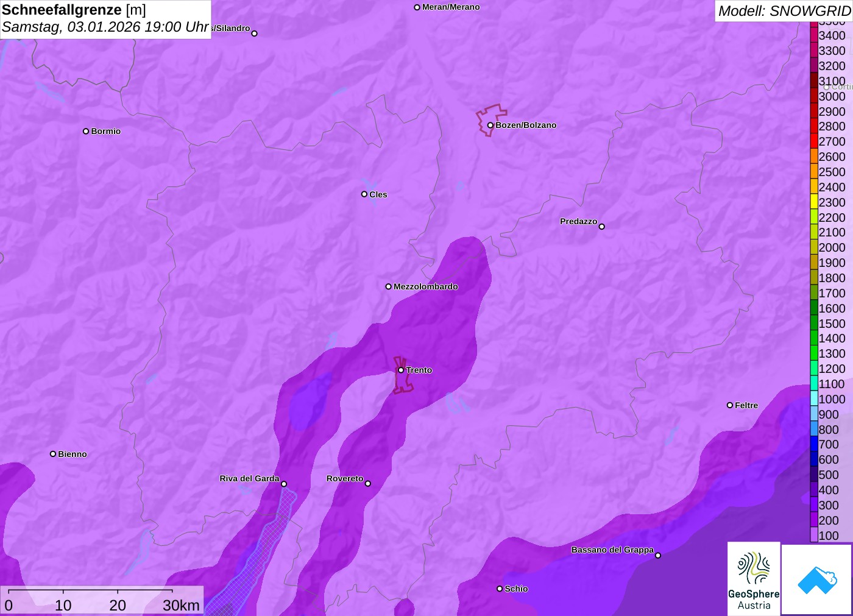853x616 pixels.
Task: Open the GeoSphere Austria logo
Action: pos(754,579)
